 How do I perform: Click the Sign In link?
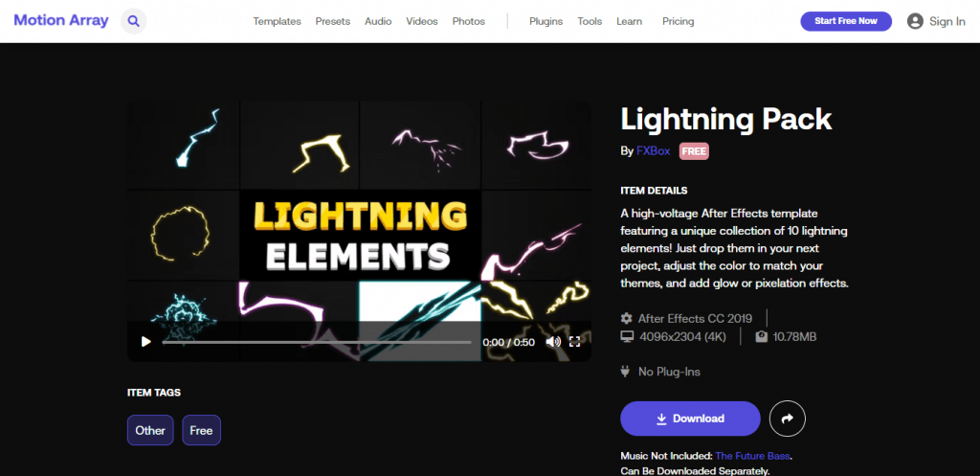pyautogui.click(x=947, y=21)
